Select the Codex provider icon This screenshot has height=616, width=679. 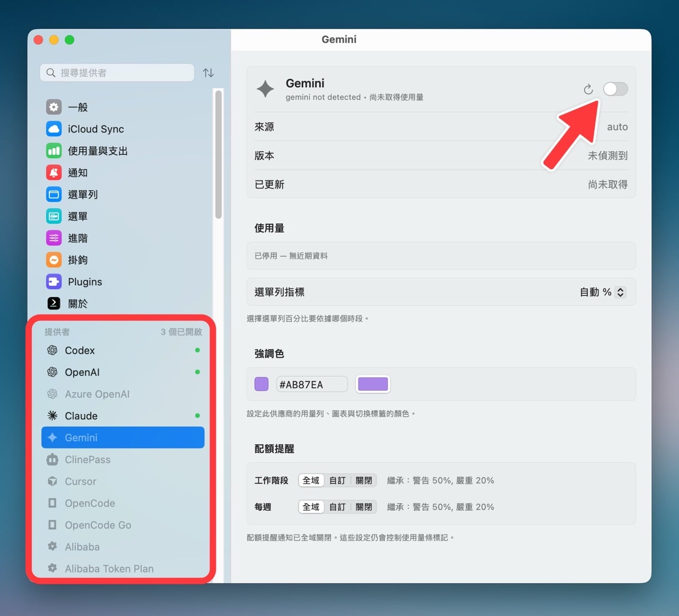tap(52, 350)
